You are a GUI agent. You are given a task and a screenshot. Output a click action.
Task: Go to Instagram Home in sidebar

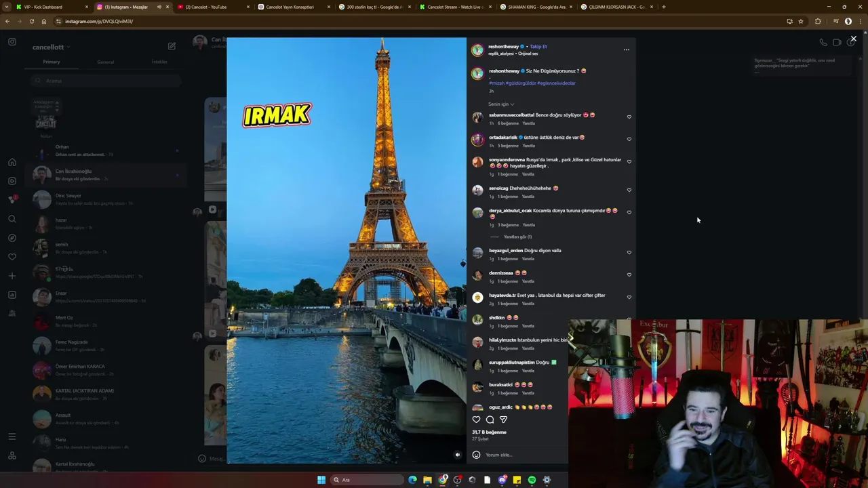(12, 162)
